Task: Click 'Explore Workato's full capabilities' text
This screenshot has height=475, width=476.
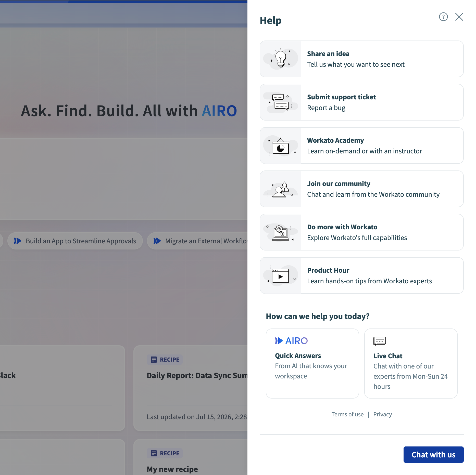Action: click(357, 238)
